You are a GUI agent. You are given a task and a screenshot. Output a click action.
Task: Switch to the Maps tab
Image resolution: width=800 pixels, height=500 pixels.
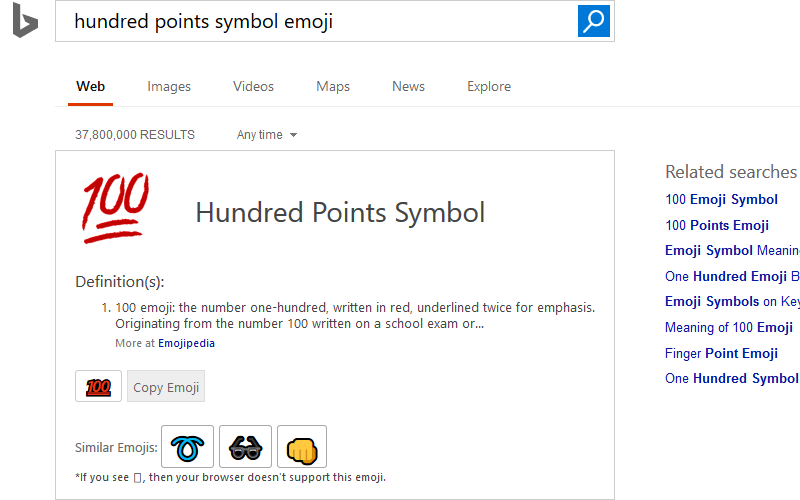(333, 86)
